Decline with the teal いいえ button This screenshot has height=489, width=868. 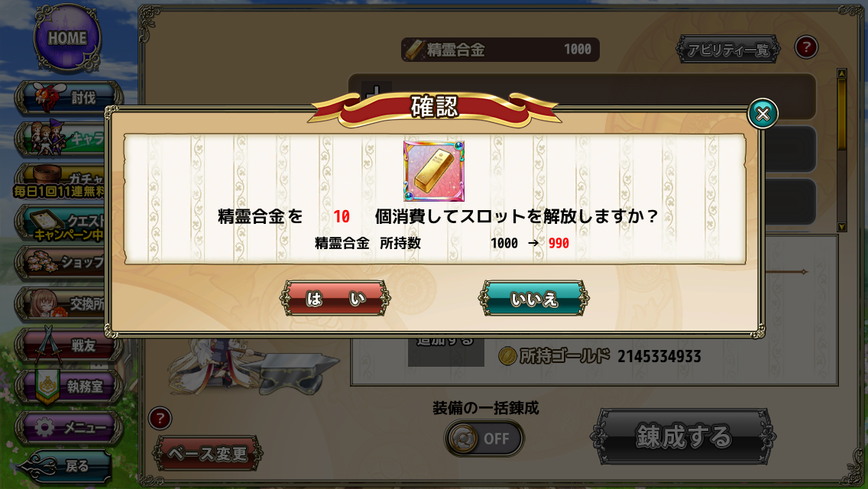tap(533, 299)
